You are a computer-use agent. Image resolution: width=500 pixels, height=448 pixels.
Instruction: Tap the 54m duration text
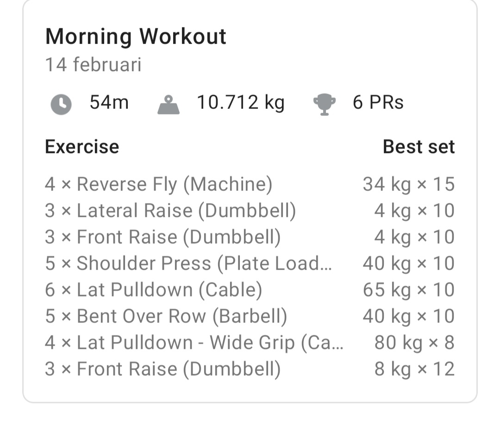click(109, 102)
